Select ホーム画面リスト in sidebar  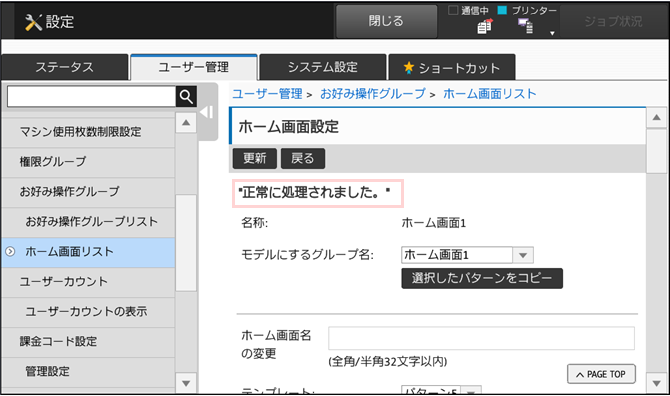tap(88, 252)
